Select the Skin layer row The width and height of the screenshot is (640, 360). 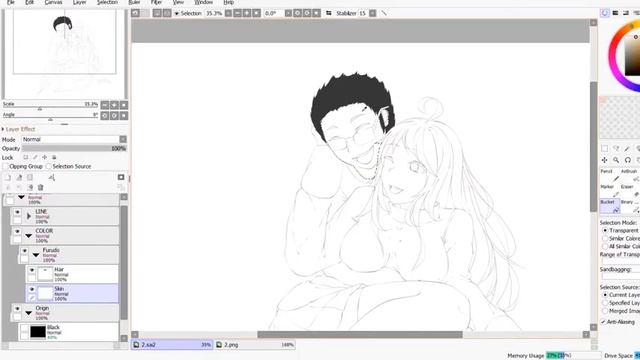pyautogui.click(x=72, y=293)
